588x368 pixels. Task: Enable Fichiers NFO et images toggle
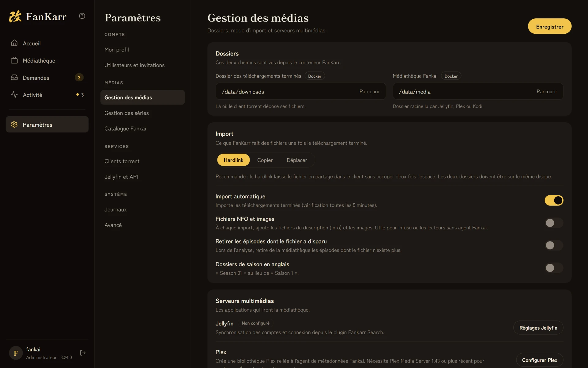(x=554, y=223)
